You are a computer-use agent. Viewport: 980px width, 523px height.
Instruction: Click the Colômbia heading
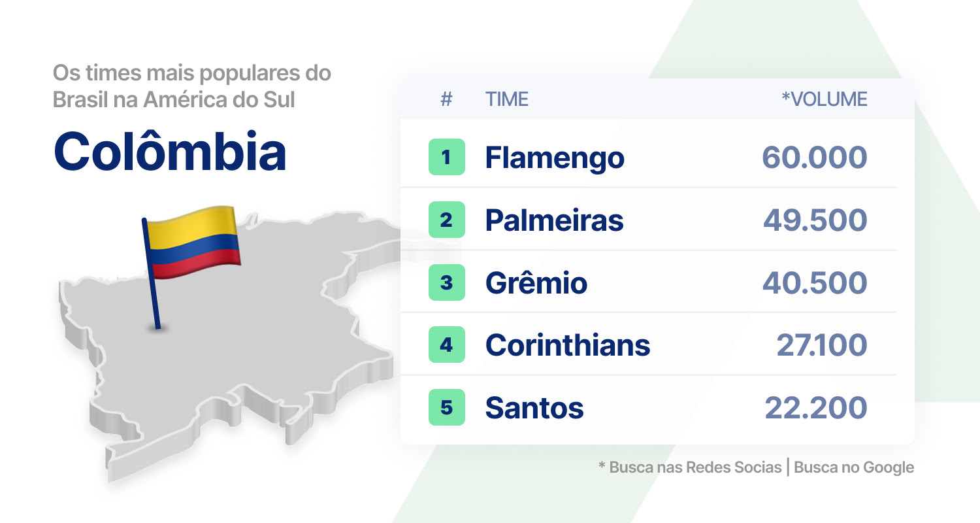point(170,152)
